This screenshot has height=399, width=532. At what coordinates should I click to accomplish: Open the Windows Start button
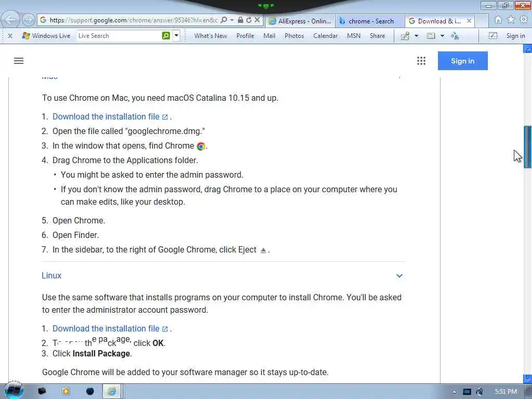[14, 391]
